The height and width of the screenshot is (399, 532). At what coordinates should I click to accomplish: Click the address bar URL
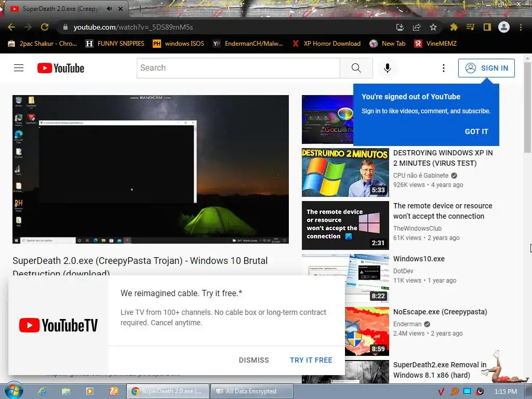point(133,27)
